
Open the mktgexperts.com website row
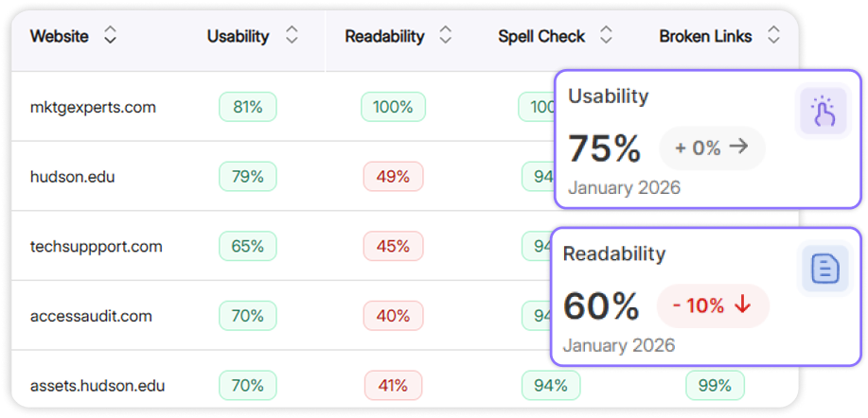click(x=93, y=107)
